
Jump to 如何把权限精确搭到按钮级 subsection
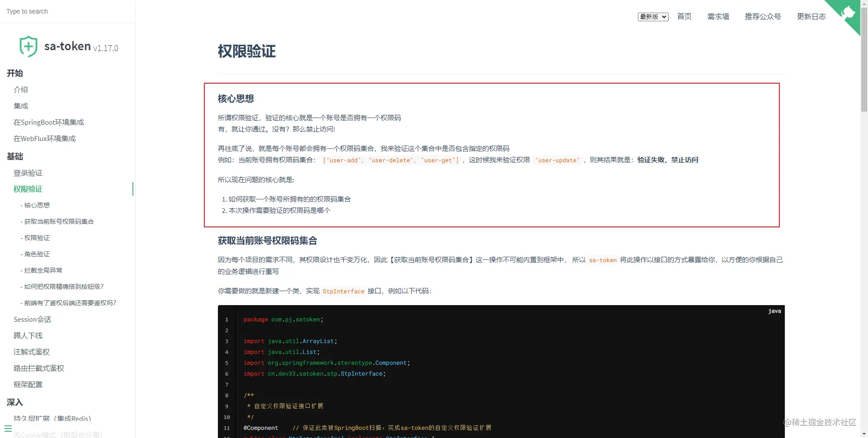62,287
